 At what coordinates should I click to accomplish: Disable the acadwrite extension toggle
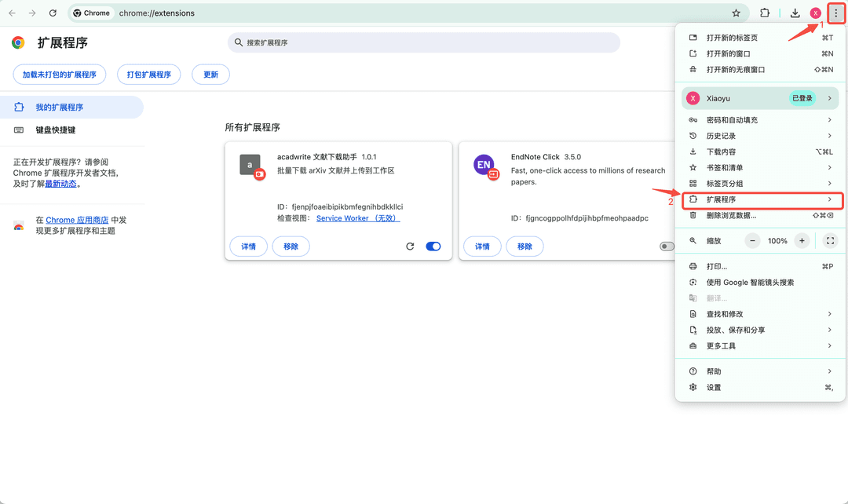pyautogui.click(x=433, y=247)
